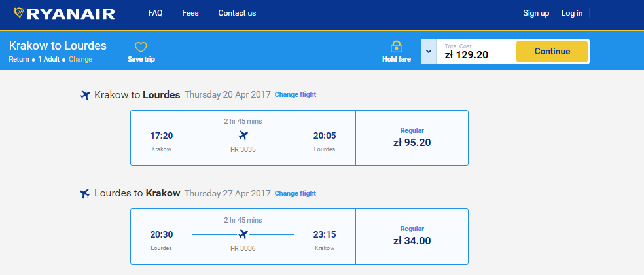Click airplane icon on FR 3036 flight line
Viewport: 644px width, 275px height.
pos(243,234)
